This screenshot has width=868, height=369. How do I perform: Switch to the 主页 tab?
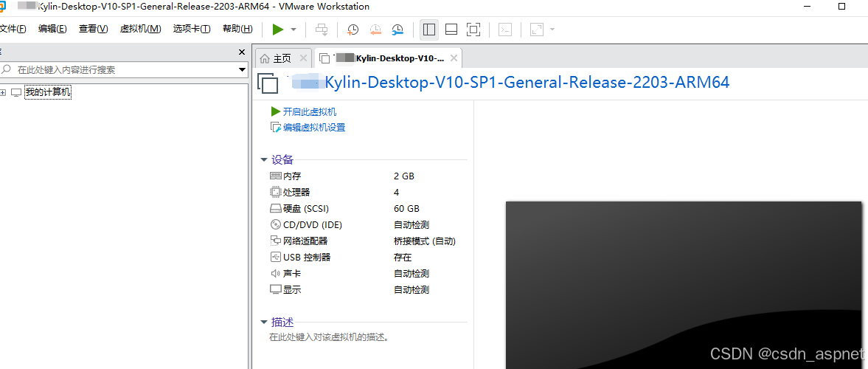pos(282,58)
